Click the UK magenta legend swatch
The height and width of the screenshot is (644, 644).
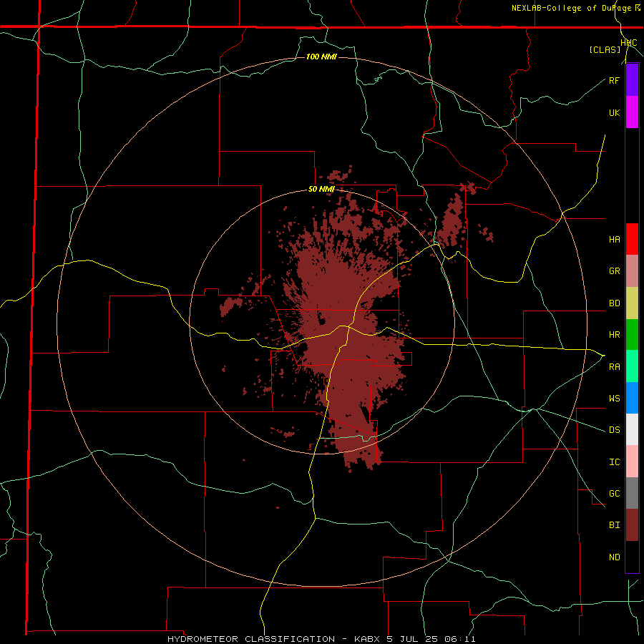(x=632, y=112)
